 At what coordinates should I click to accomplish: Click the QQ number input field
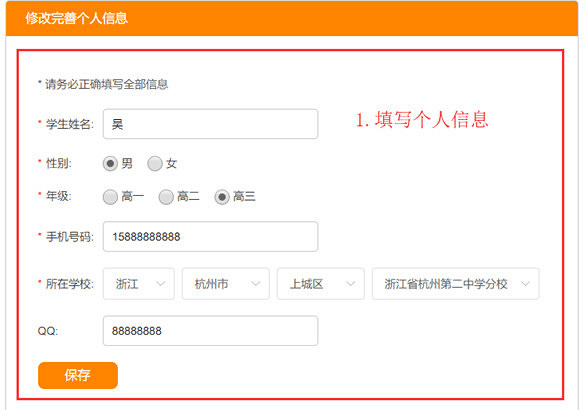[210, 331]
